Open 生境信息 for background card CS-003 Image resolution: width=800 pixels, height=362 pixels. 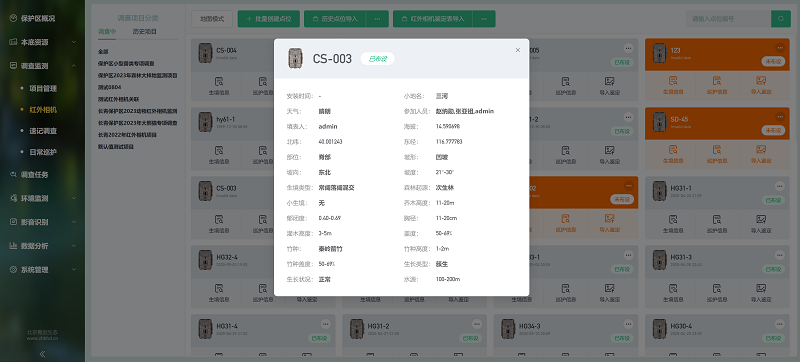tap(219, 224)
